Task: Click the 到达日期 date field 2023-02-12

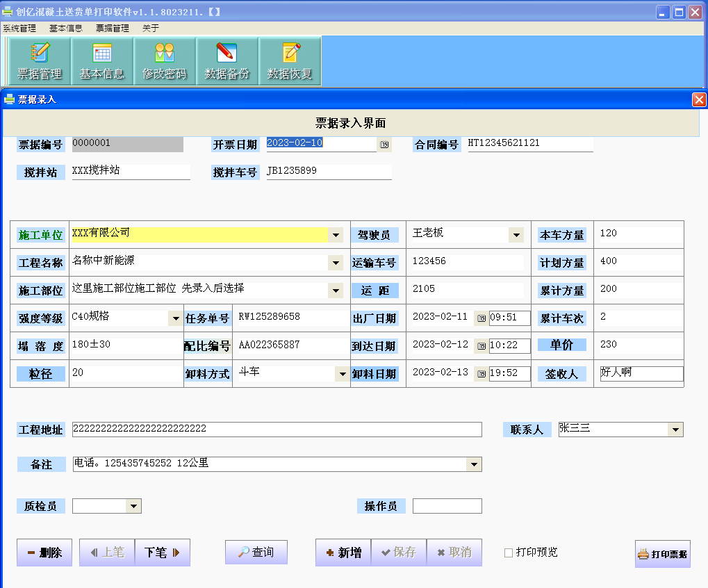Action: point(443,345)
